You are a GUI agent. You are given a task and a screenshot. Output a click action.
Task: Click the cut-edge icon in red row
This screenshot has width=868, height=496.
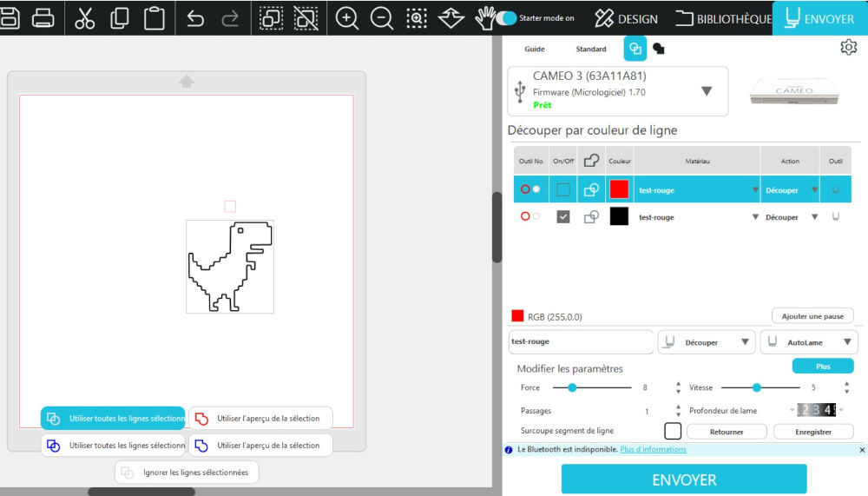[x=591, y=189]
